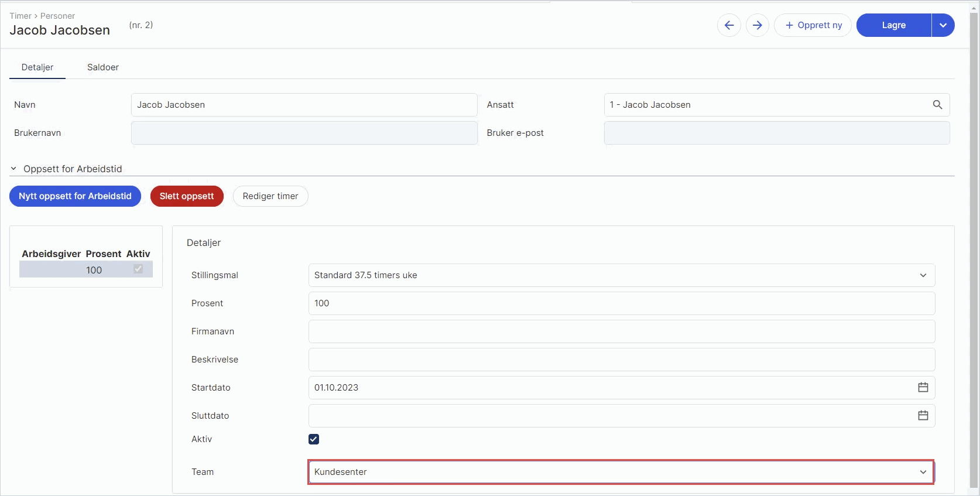
Task: Click the Brukernavn field
Action: (304, 133)
